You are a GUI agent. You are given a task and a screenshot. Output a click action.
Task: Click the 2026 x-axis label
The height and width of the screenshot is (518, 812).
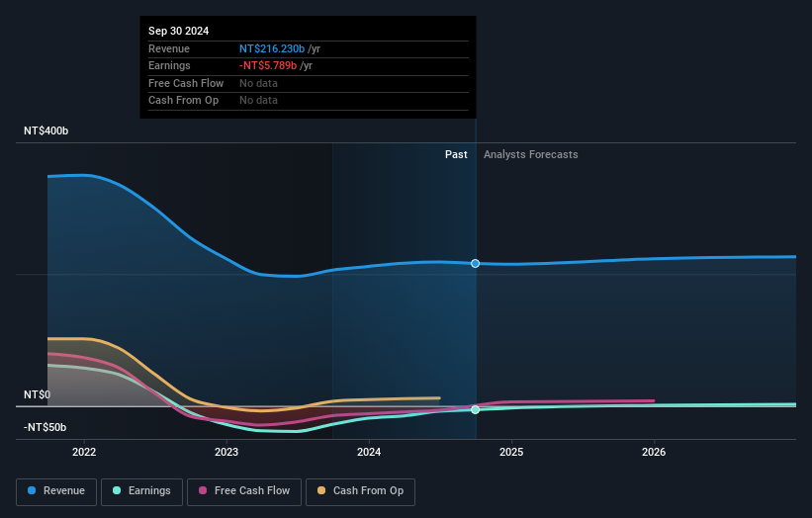coord(654,453)
